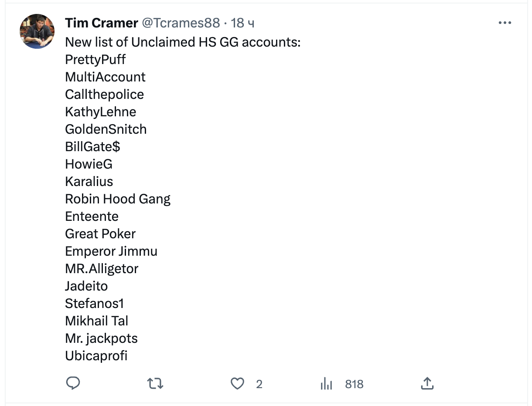Click the share upload arrow icon
The height and width of the screenshot is (406, 532).
[427, 384]
